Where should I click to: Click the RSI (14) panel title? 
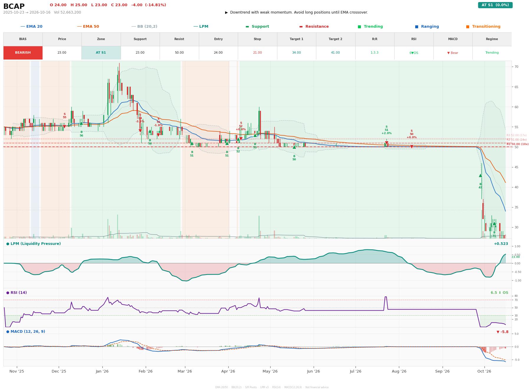click(x=17, y=293)
